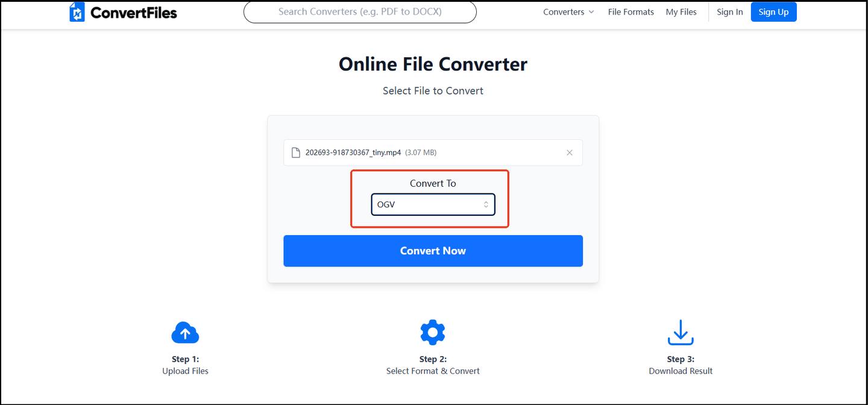Screen dimensions: 868x405
Task: Open the Sign In link
Action: (729, 11)
